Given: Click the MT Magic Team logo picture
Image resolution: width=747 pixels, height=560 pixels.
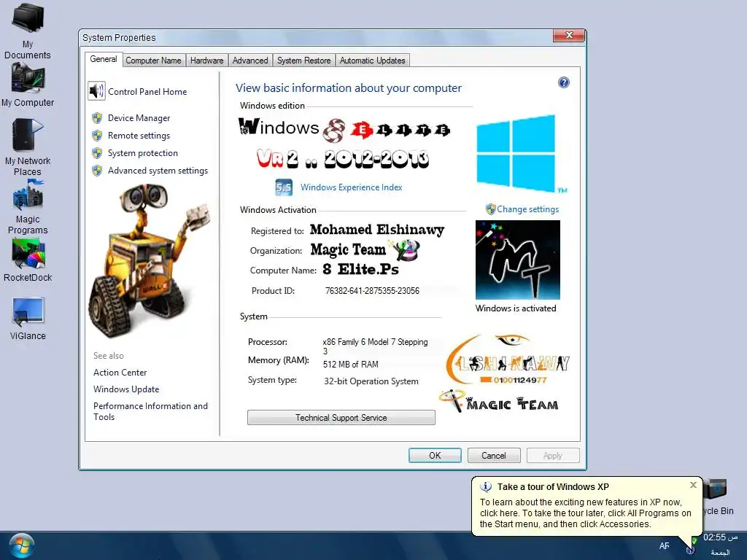Looking at the screenshot, I should tap(518, 260).
